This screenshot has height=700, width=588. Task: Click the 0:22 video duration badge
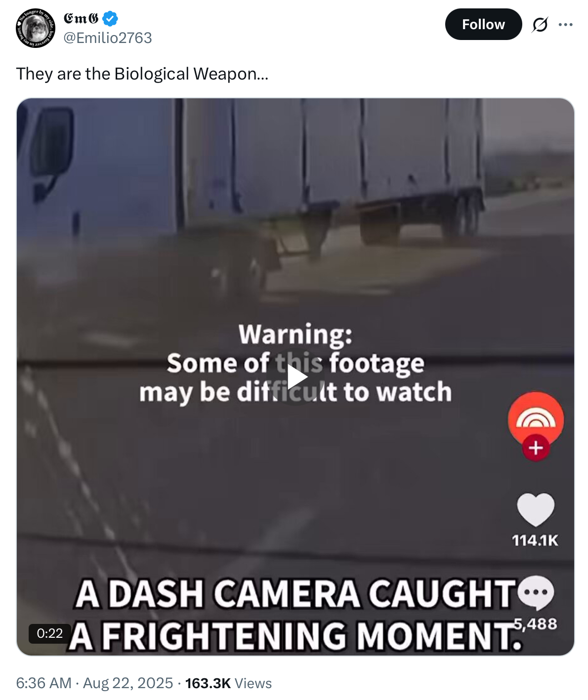(x=50, y=633)
